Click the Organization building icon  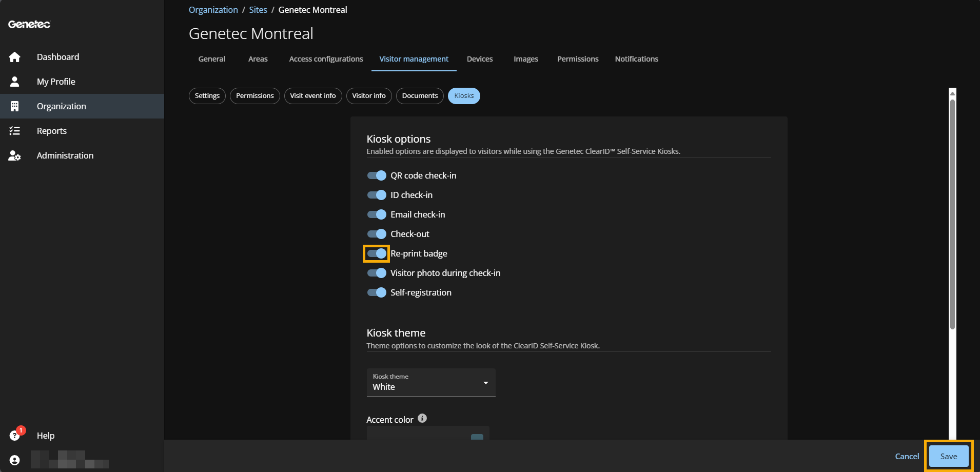click(15, 106)
